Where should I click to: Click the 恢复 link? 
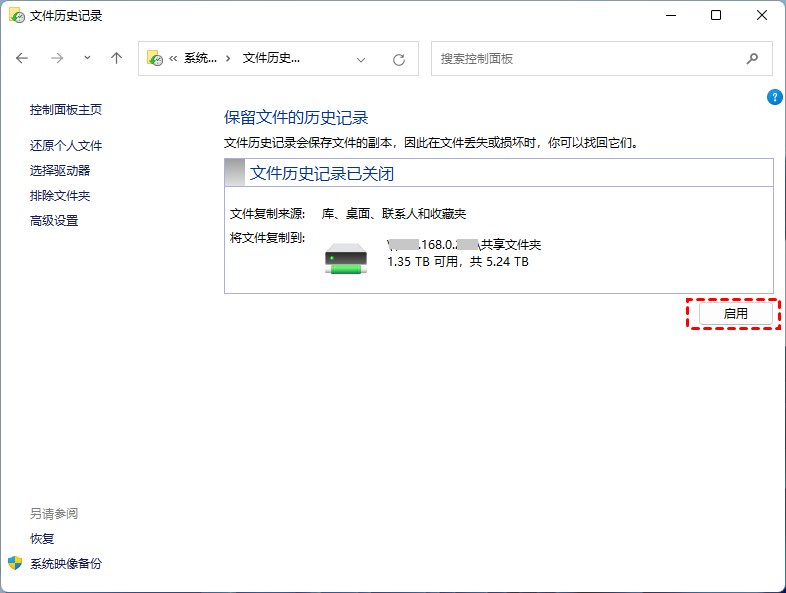coord(42,539)
